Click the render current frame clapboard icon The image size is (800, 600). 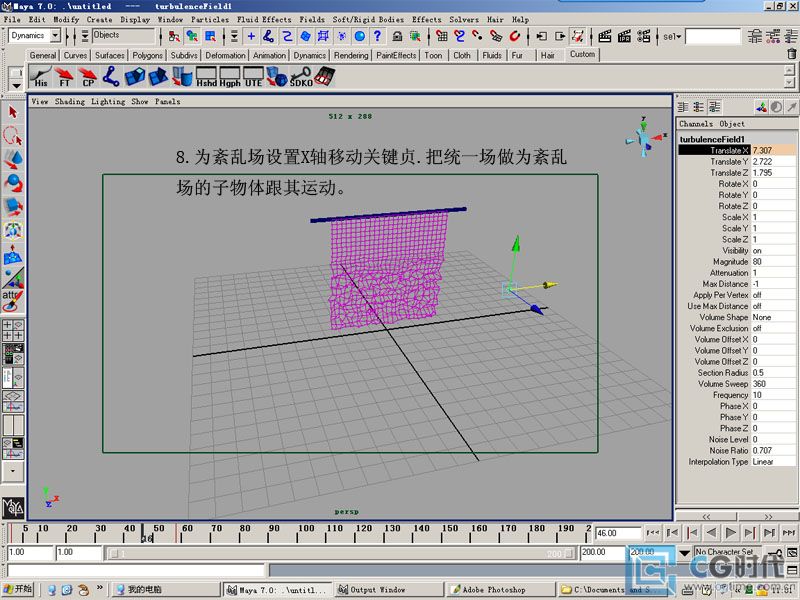[x=605, y=36]
